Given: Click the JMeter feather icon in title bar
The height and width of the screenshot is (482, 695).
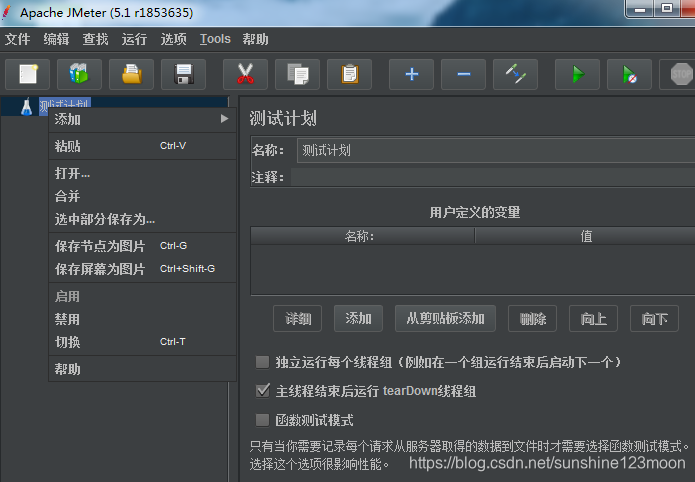Looking at the screenshot, I should tap(6, 12).
